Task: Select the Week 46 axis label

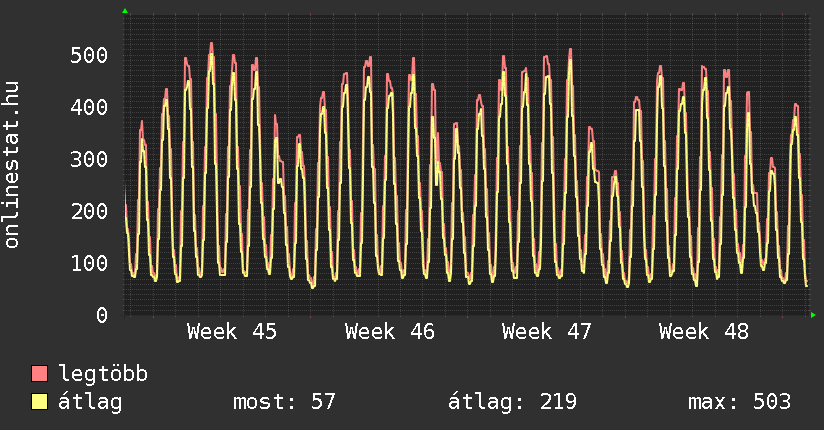Action: 390,332
